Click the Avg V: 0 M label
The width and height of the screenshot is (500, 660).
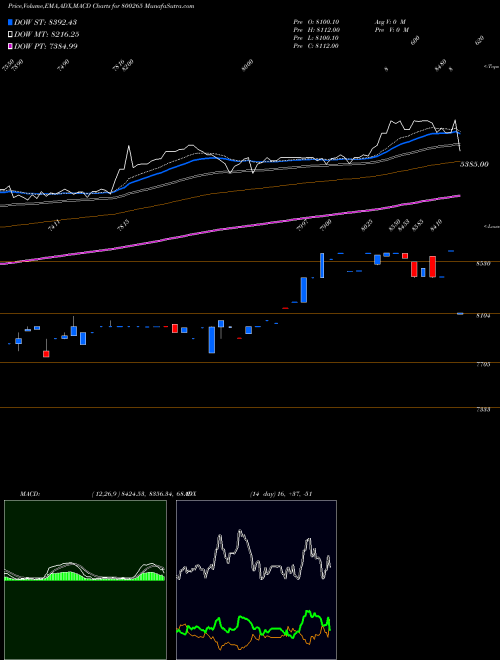[389, 22]
